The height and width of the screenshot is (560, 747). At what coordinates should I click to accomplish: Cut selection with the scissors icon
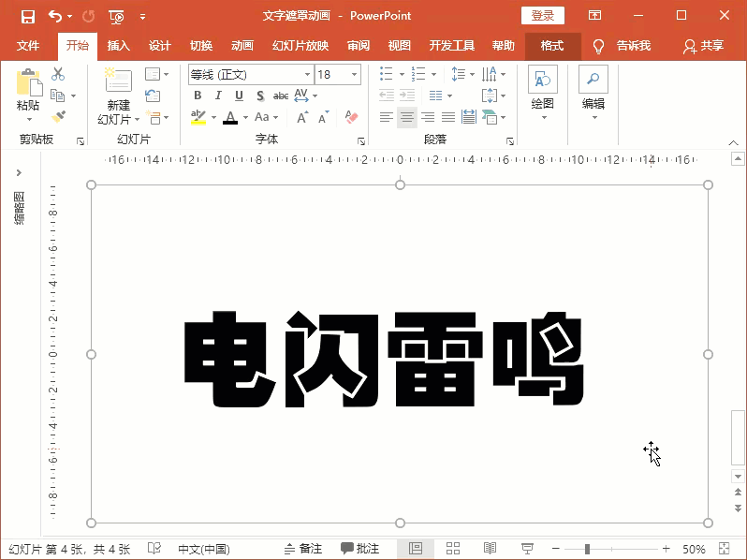(58, 74)
